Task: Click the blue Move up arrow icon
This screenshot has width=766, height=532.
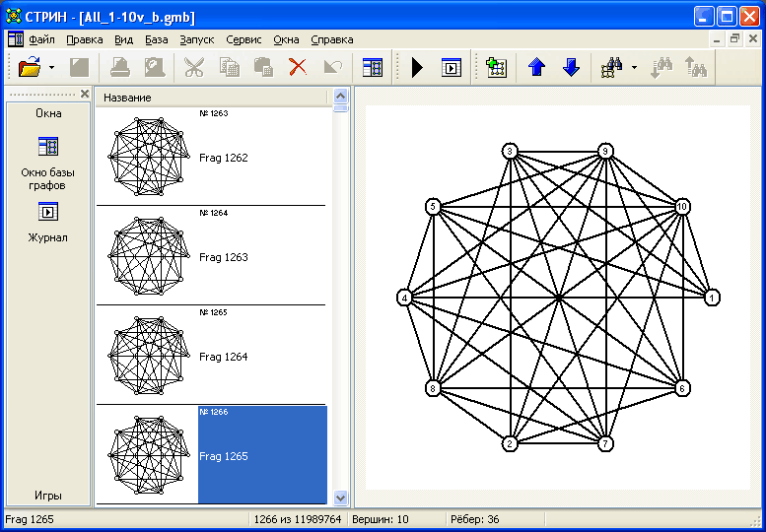Action: click(x=536, y=67)
